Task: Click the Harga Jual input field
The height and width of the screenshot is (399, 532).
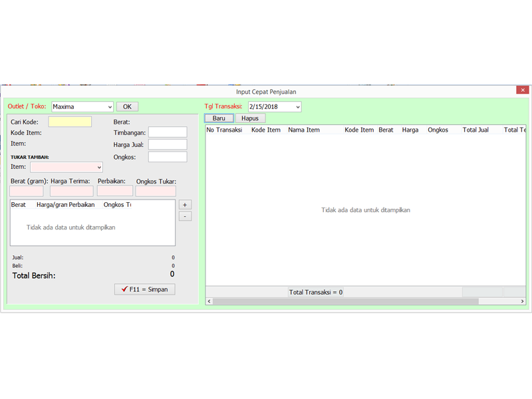Action: coord(168,145)
